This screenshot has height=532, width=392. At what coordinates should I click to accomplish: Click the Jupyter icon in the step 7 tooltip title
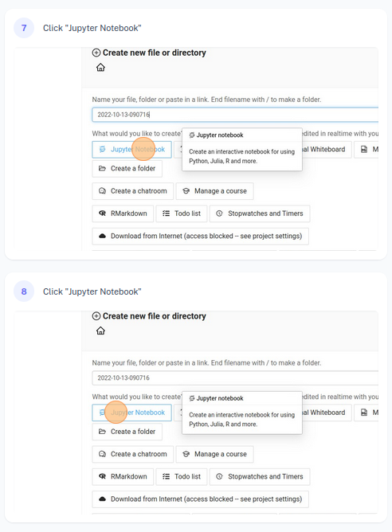point(192,135)
